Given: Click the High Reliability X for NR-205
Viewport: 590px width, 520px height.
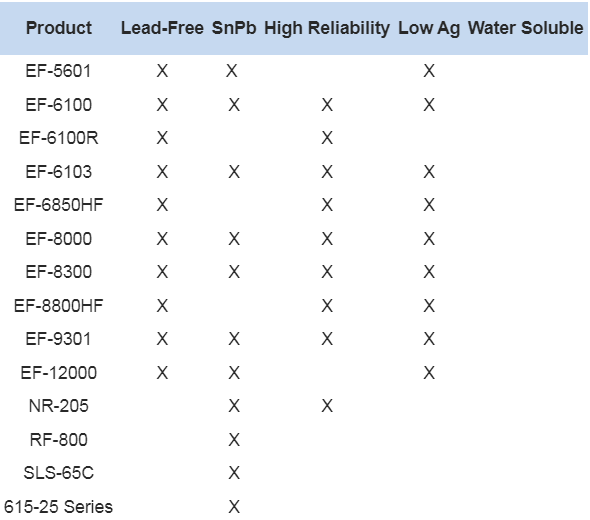Looking at the screenshot, I should (327, 406).
